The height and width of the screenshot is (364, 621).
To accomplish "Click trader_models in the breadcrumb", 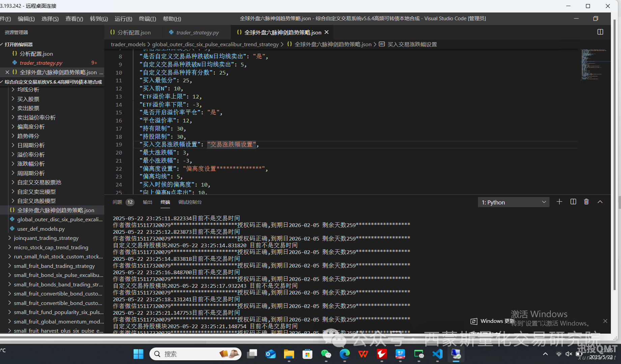I will coord(128,45).
